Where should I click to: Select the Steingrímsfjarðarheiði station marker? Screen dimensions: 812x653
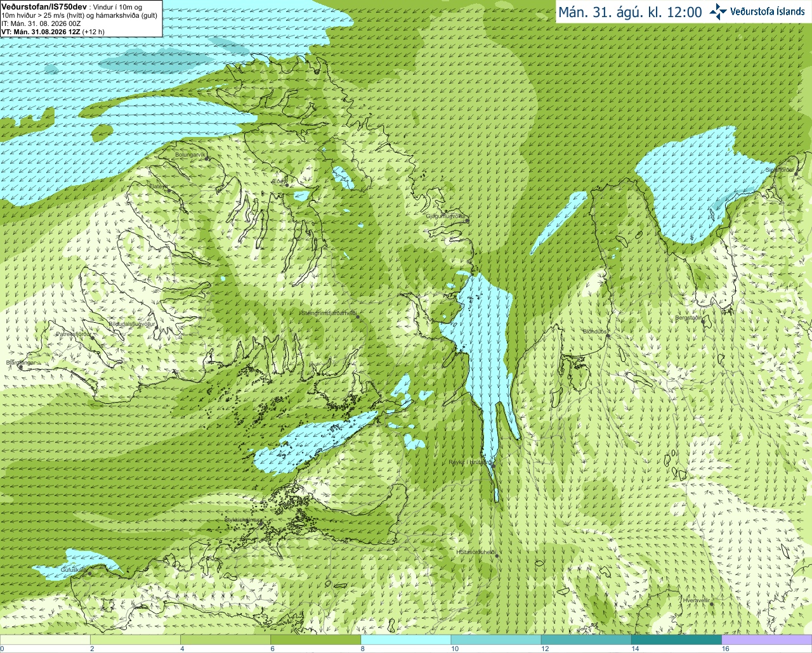[x=358, y=316]
